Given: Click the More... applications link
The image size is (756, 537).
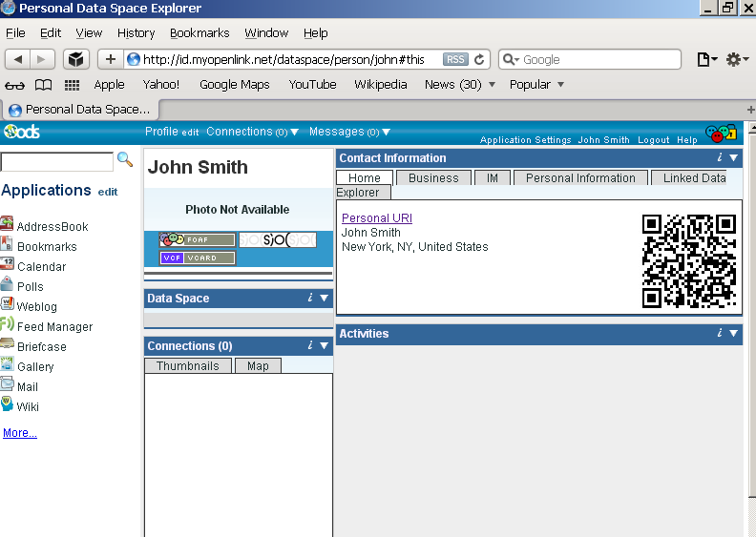Looking at the screenshot, I should click(20, 433).
